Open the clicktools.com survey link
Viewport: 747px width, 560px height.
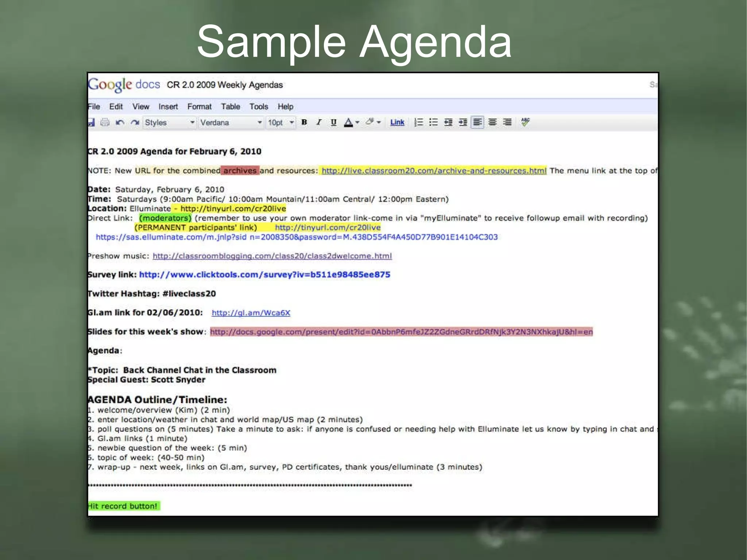click(265, 275)
